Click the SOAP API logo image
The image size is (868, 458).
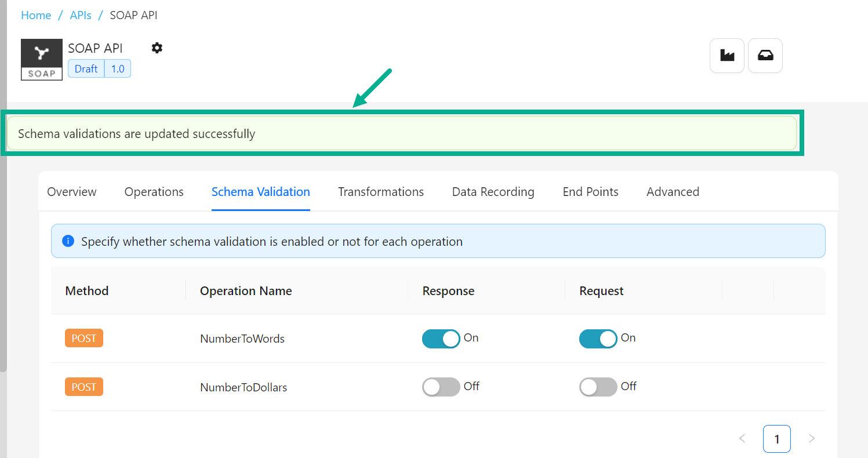tap(42, 60)
